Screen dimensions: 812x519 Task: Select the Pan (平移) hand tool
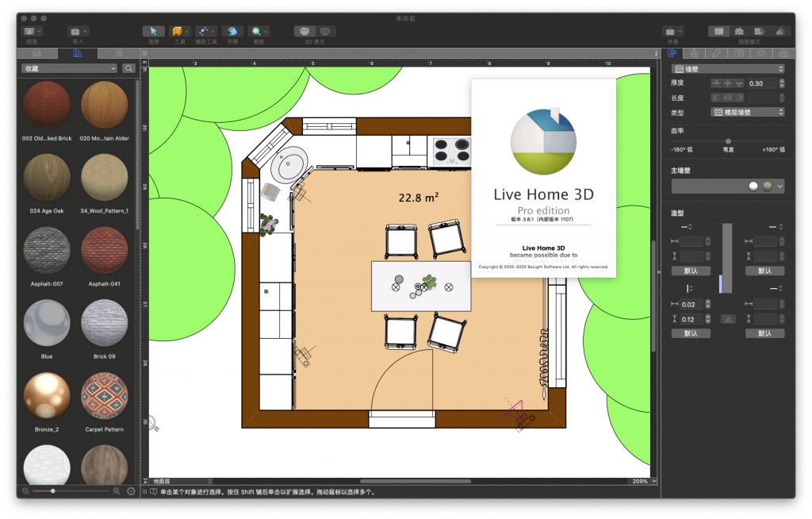point(232,31)
